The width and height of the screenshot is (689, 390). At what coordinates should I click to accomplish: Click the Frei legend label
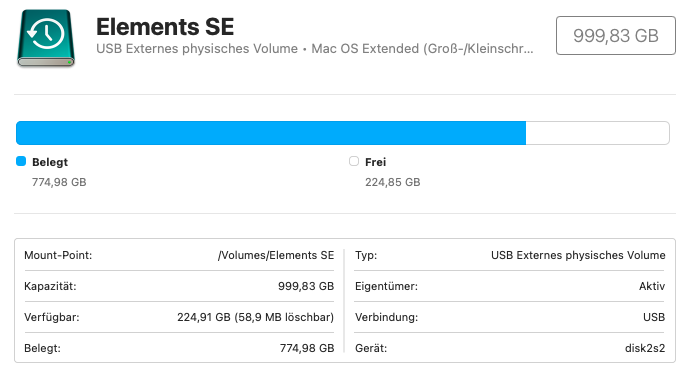click(x=375, y=162)
